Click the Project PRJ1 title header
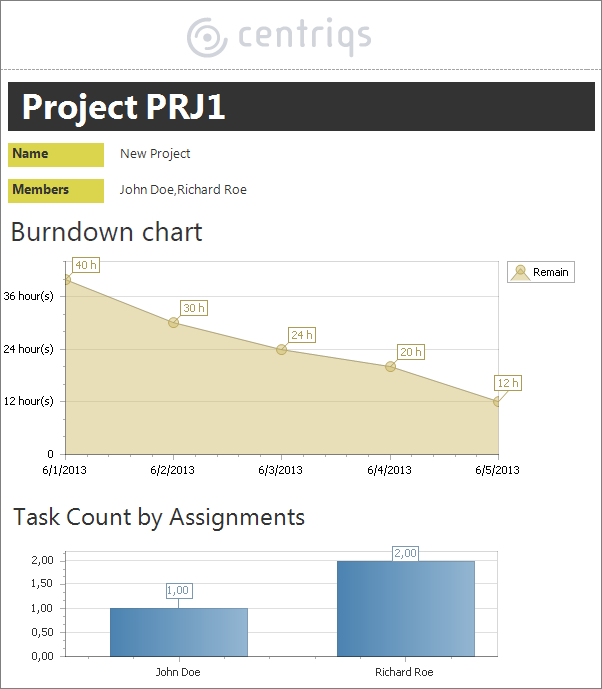Viewport: 602px width, 689px height. pyautogui.click(x=124, y=107)
